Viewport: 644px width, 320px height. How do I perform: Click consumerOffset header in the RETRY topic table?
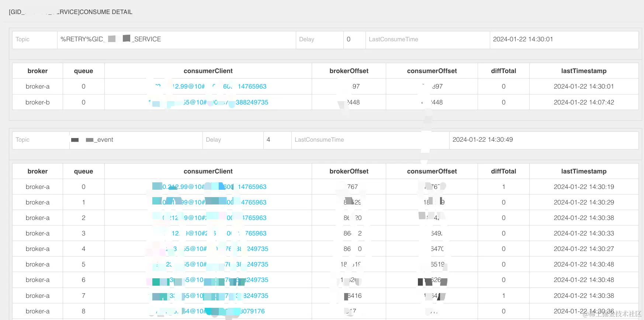[x=432, y=71]
